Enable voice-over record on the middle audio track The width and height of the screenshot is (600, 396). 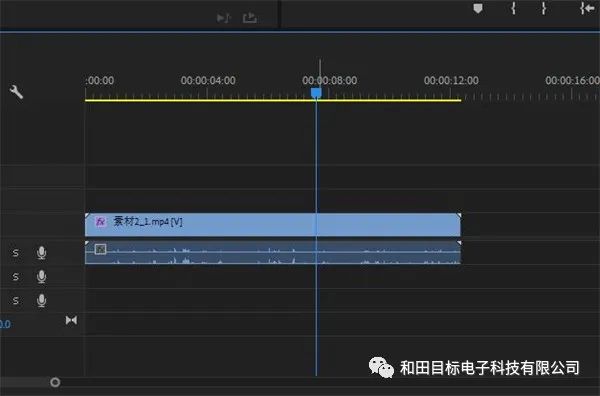(41, 277)
